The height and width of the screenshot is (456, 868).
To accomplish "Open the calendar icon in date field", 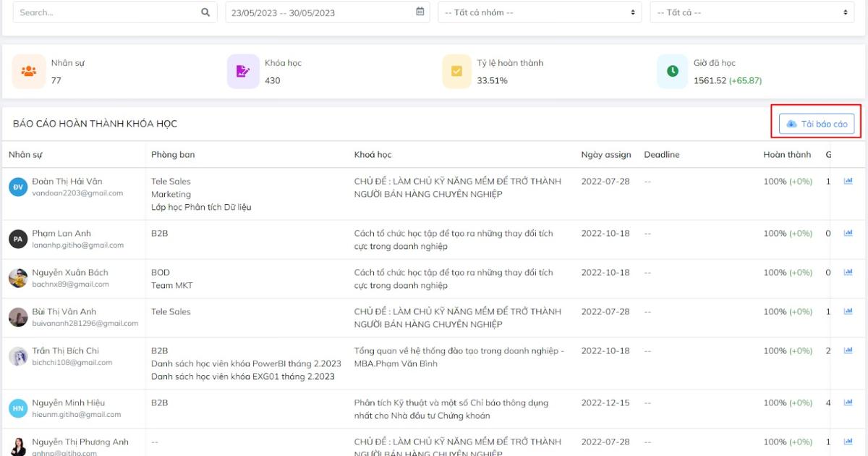I will click(420, 12).
